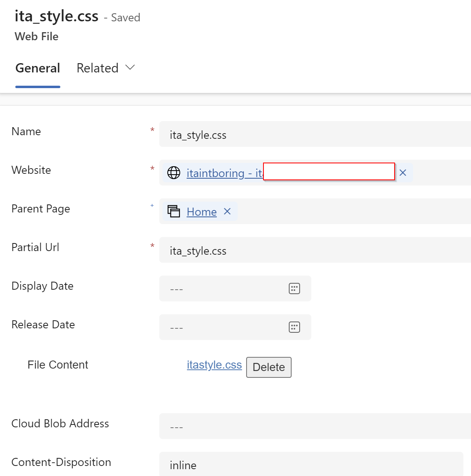Click the web page icon beside Home
Image resolution: width=471 pixels, height=476 pixels.
(174, 211)
